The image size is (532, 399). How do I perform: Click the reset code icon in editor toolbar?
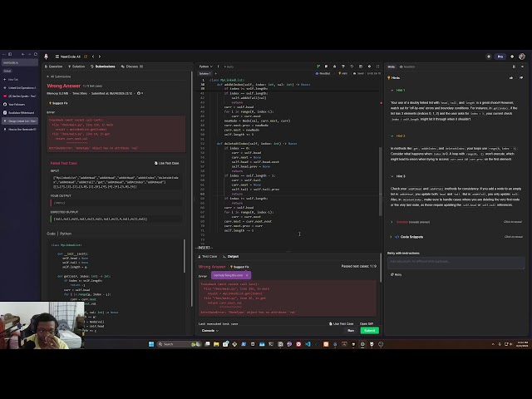click(352, 66)
